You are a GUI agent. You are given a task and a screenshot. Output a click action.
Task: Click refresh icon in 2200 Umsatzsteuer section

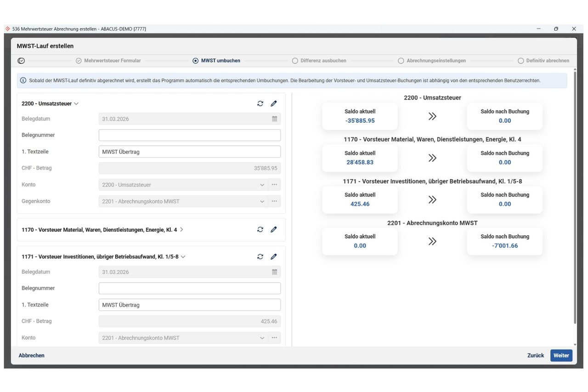[260, 104]
